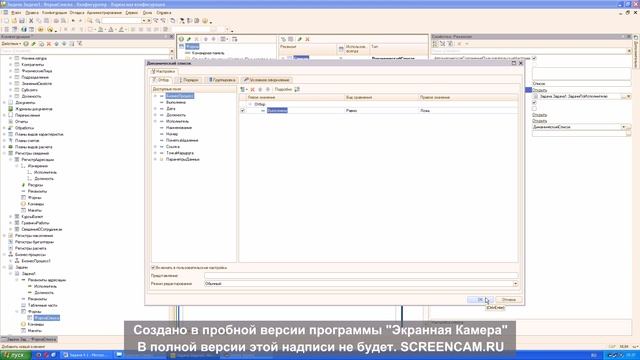Viewport: 640px width, 360px height.
Task: Click the Равно comparison cell in filter row
Action: [381, 111]
